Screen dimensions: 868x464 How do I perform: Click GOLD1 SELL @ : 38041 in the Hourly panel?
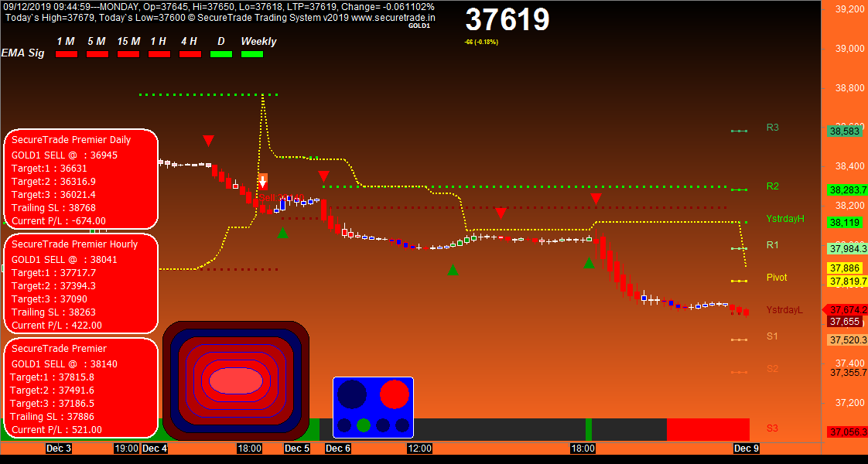64,259
